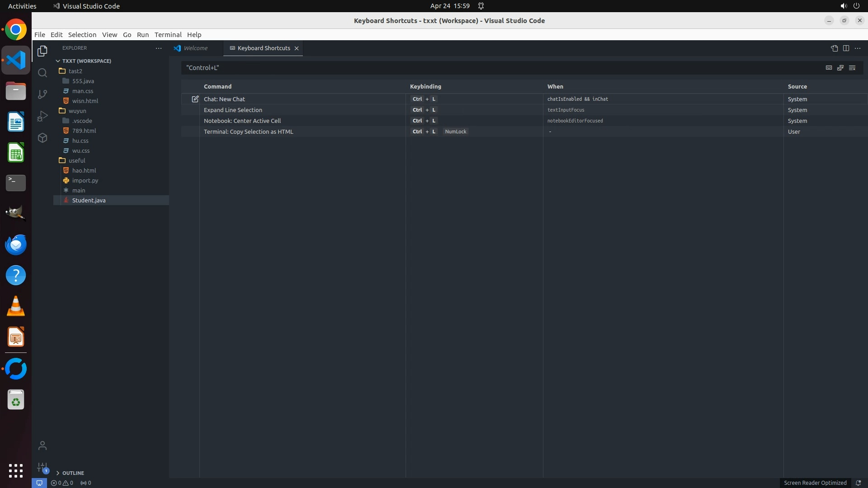Click Screen Reader Optimized status item
Viewport: 868px width, 488px height.
(x=815, y=483)
